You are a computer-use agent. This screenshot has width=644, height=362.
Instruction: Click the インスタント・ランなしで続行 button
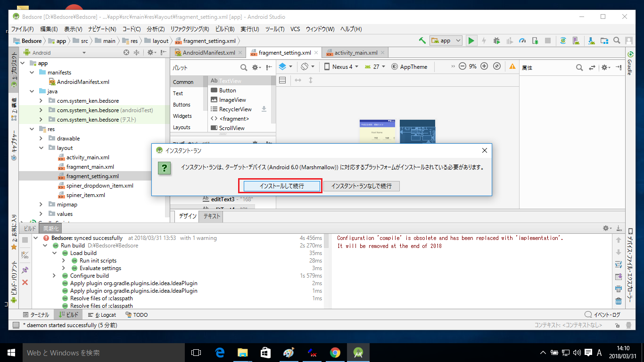(x=362, y=186)
